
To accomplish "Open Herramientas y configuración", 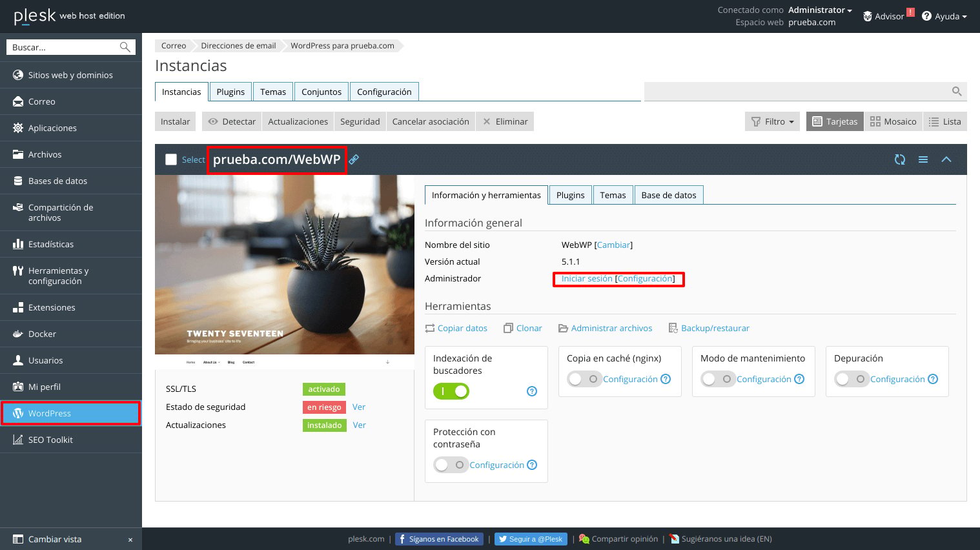I will 70,276.
